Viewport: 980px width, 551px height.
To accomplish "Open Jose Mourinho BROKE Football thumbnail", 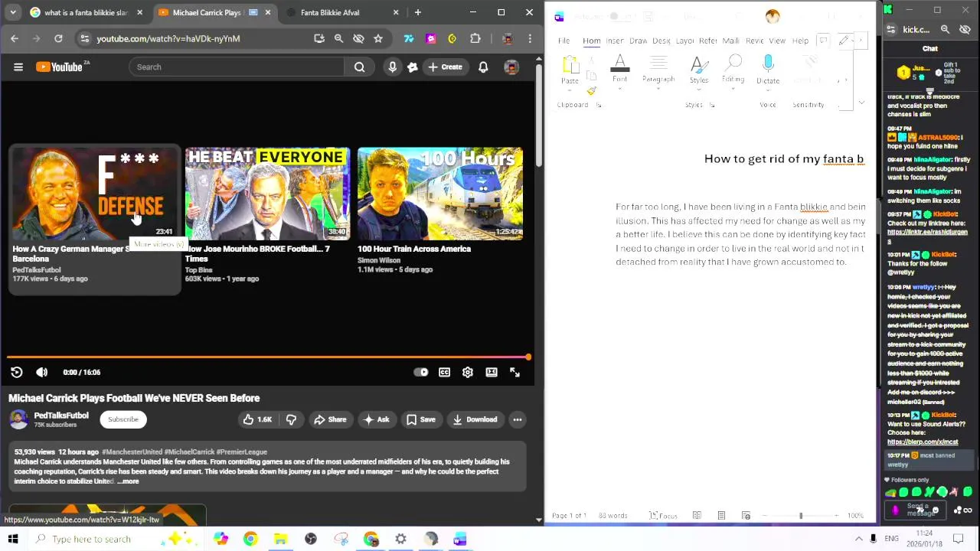I will coord(267,194).
